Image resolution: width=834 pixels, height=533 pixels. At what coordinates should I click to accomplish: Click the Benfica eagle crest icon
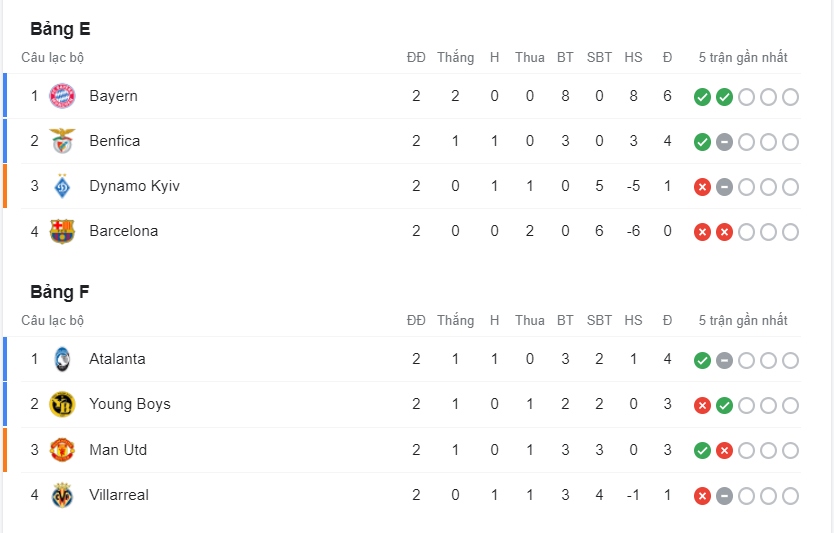62,141
